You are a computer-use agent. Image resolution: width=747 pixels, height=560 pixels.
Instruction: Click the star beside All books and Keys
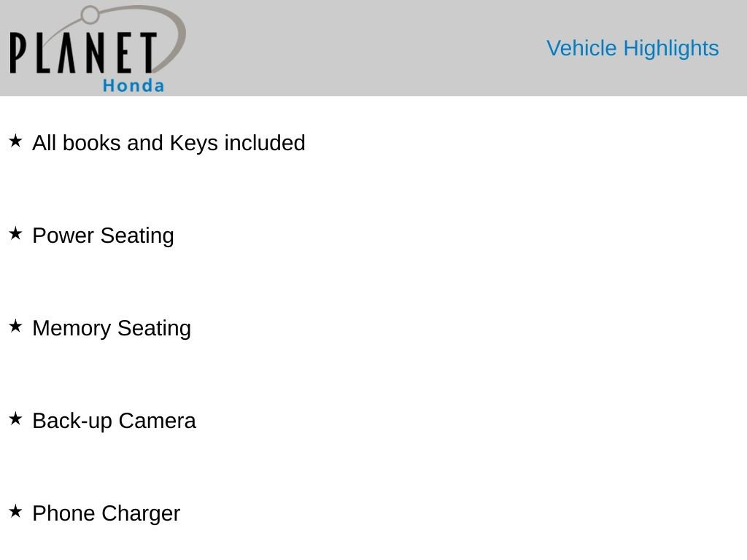[x=16, y=141]
